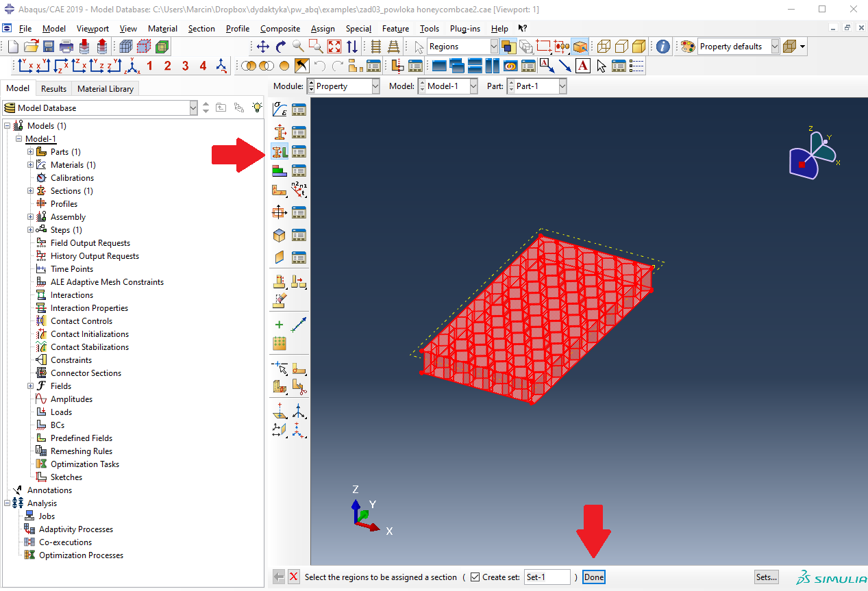This screenshot has height=591, width=868.
Task: Expand the Materials tree node
Action: pyautogui.click(x=30, y=165)
